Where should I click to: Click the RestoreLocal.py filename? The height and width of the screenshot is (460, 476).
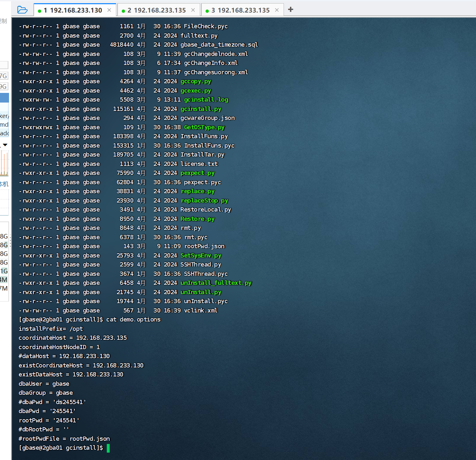click(x=206, y=210)
